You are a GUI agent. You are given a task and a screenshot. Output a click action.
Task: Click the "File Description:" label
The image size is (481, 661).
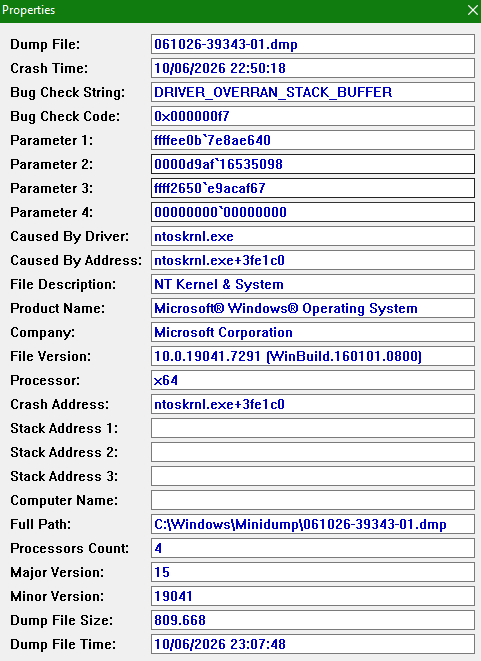click(x=63, y=285)
